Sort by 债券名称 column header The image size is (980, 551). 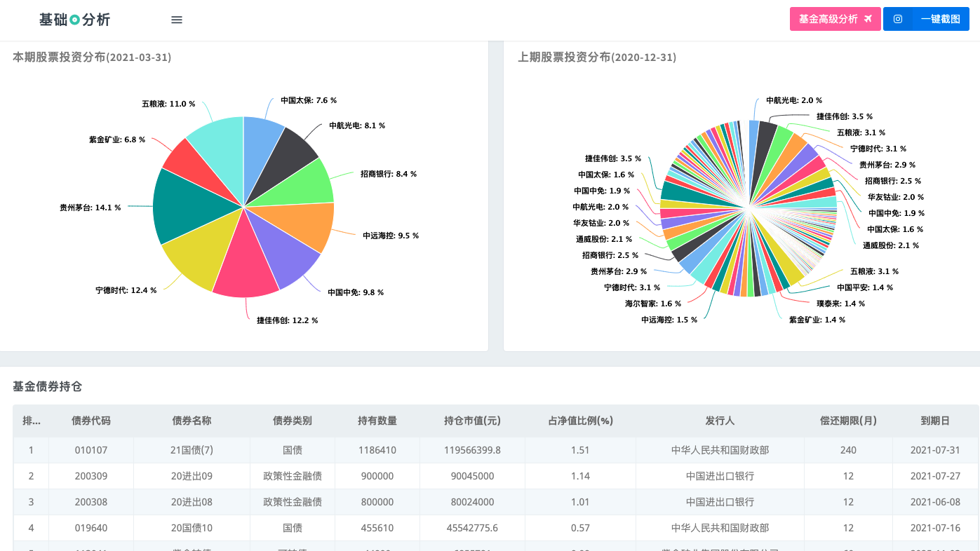(x=192, y=421)
